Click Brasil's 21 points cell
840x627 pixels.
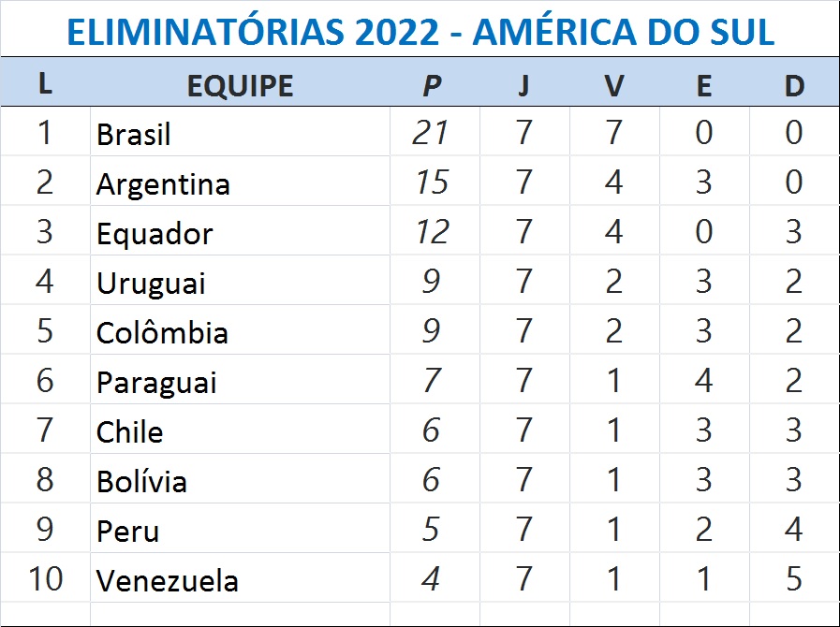pyautogui.click(x=431, y=133)
